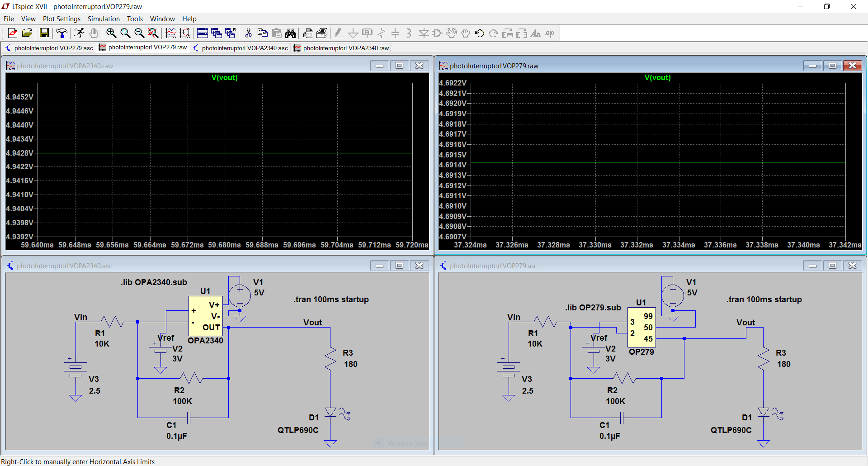Click the 37.330ms time axis label

pyautogui.click(x=595, y=245)
